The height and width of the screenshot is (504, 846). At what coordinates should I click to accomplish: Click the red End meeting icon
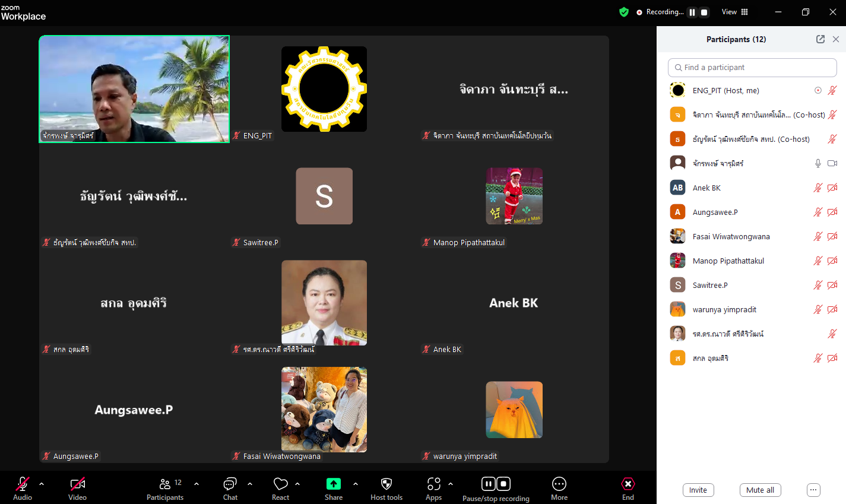tap(628, 484)
